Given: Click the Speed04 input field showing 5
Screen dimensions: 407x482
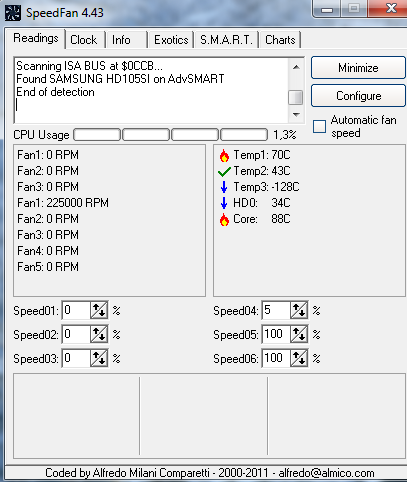Looking at the screenshot, I should 276,311.
